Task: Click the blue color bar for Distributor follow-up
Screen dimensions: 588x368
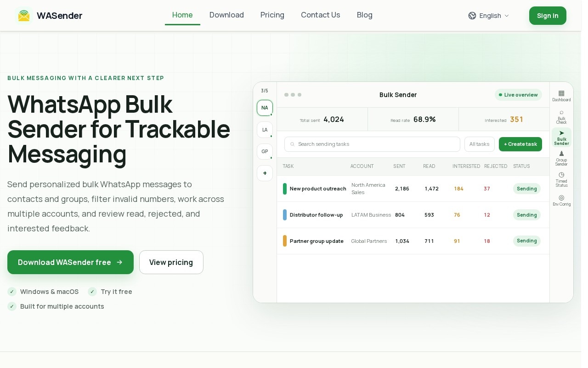Action: [x=285, y=215]
